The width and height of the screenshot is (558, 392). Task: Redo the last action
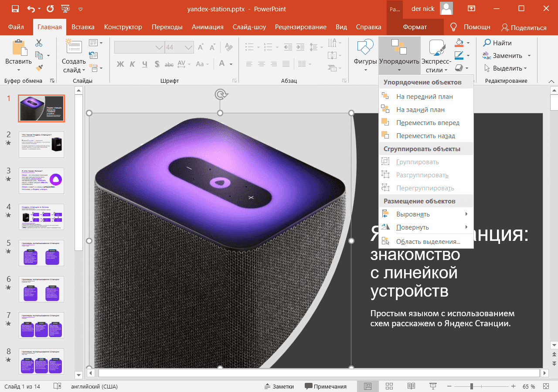click(x=50, y=9)
